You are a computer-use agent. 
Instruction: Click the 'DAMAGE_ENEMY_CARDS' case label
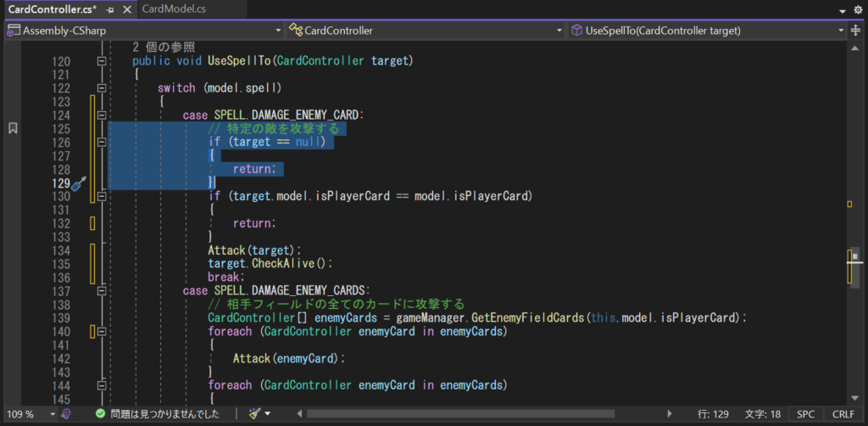point(307,291)
